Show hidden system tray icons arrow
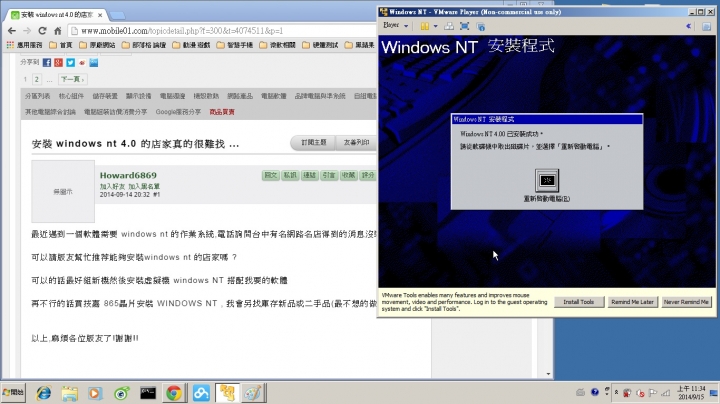Viewport: 720px width, 404px height. point(616,393)
